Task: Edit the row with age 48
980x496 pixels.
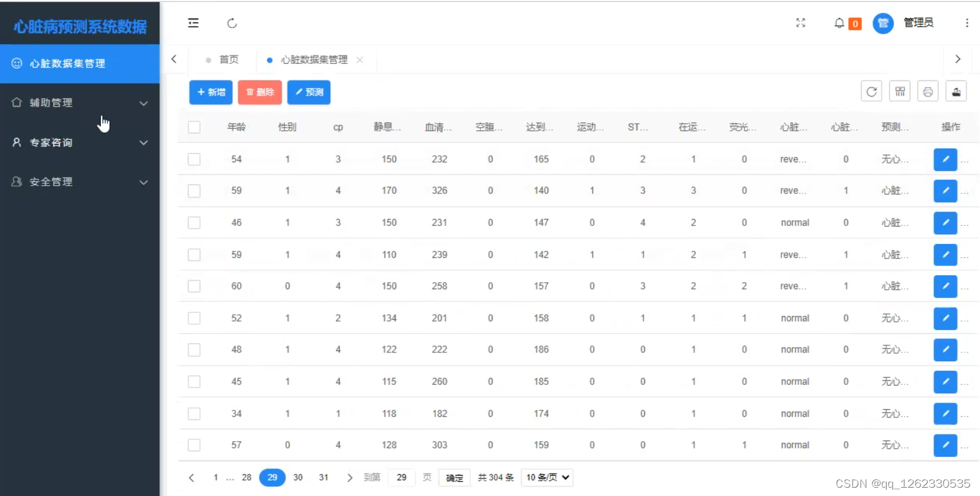Action: coord(946,350)
